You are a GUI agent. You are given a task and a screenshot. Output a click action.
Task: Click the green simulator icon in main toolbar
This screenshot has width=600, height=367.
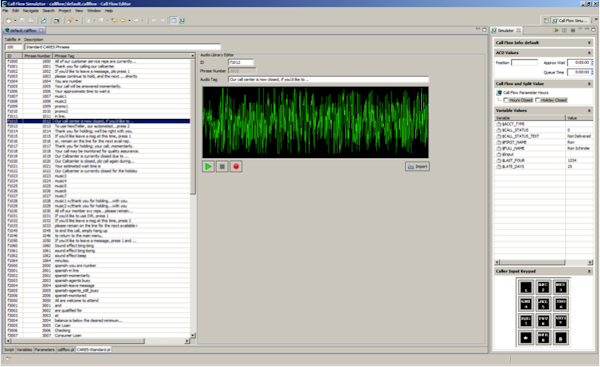pyautogui.click(x=182, y=20)
